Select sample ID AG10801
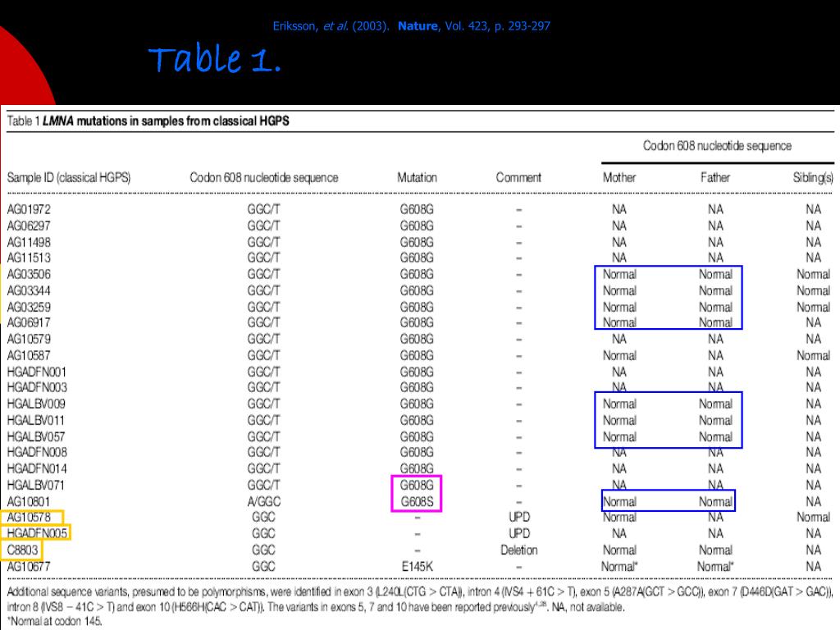This screenshot has width=840, height=630. click(x=28, y=502)
